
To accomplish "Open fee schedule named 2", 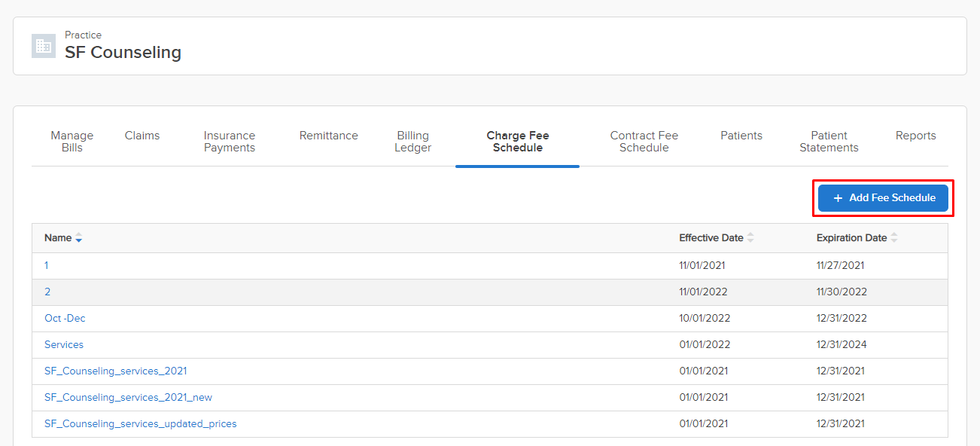I will pyautogui.click(x=47, y=292).
